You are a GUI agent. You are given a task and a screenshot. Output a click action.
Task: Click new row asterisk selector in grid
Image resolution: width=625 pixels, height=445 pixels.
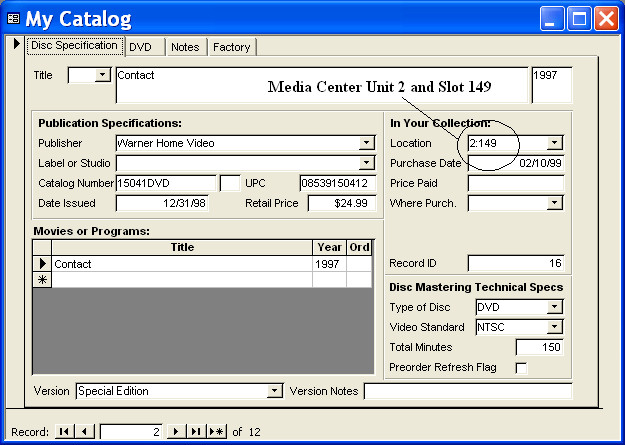(42, 280)
